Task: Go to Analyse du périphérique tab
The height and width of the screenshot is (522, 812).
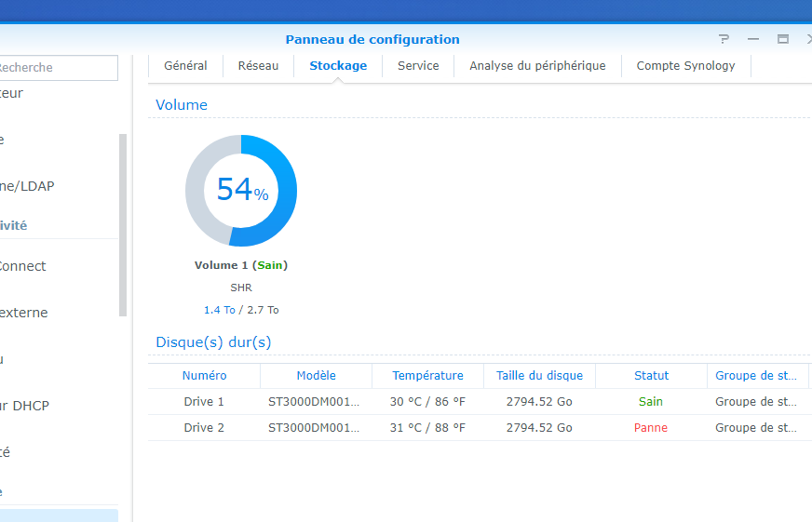Action: [x=537, y=66]
